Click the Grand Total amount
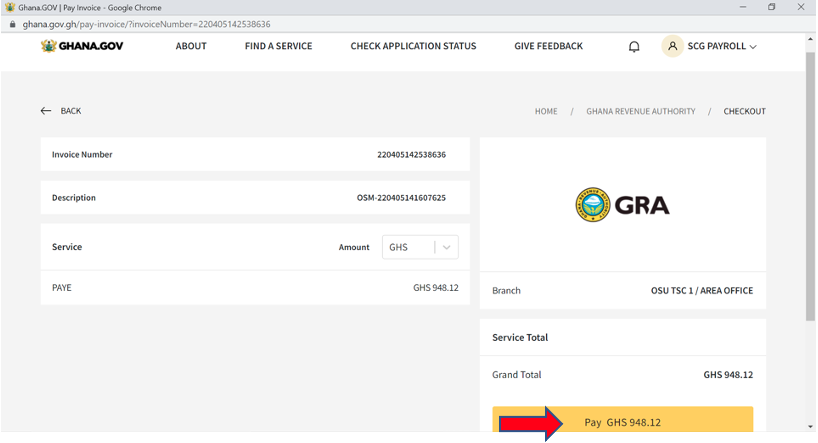 [x=728, y=375]
